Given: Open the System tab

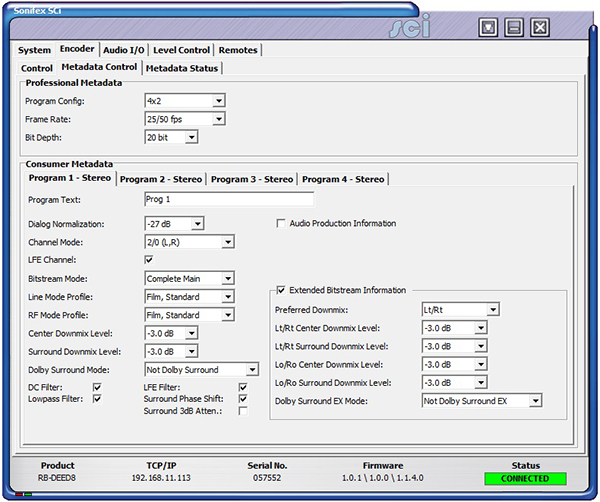Looking at the screenshot, I should tap(34, 50).
